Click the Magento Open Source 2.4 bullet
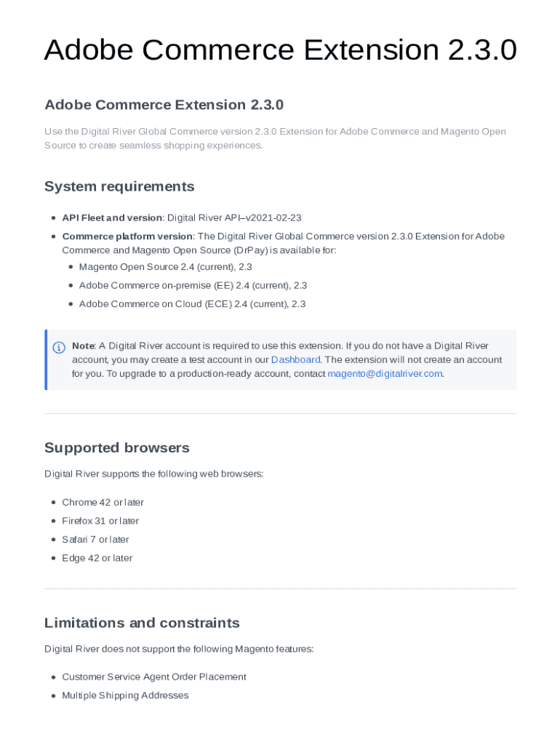560x745 pixels. click(x=165, y=267)
